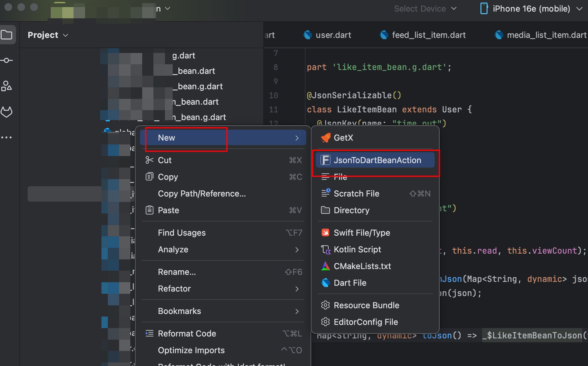
Task: Switch to the user.dart tab
Action: (327, 35)
